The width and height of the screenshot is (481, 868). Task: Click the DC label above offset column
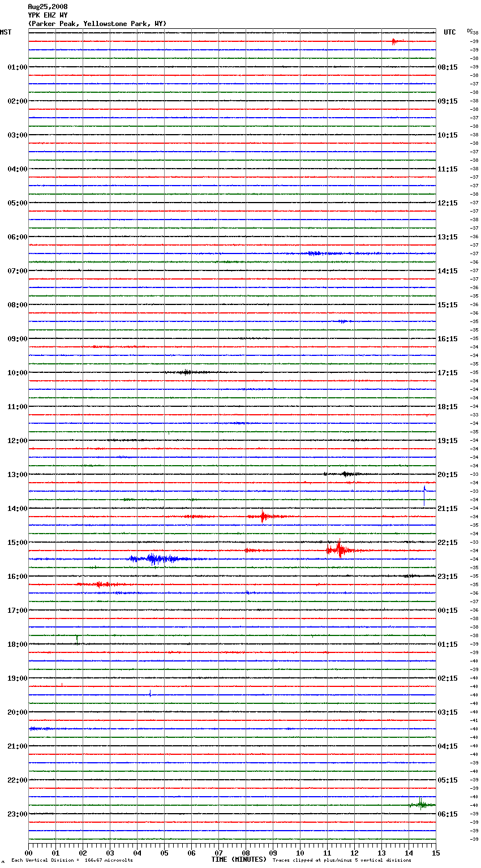[470, 31]
